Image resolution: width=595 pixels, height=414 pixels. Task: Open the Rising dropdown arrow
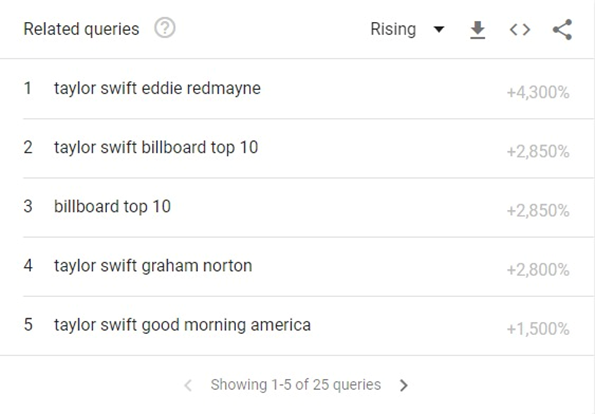coord(439,29)
